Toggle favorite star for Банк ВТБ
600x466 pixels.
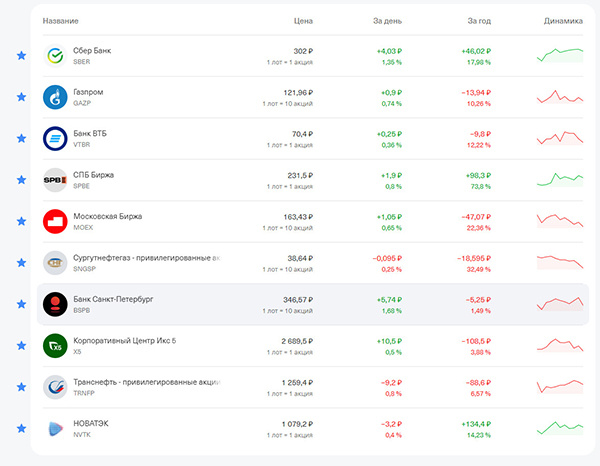point(21,138)
